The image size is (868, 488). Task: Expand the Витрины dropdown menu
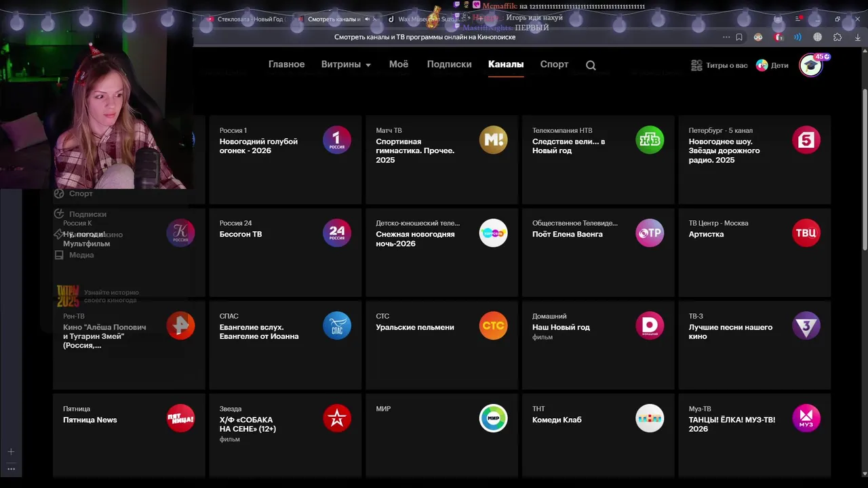click(x=346, y=64)
